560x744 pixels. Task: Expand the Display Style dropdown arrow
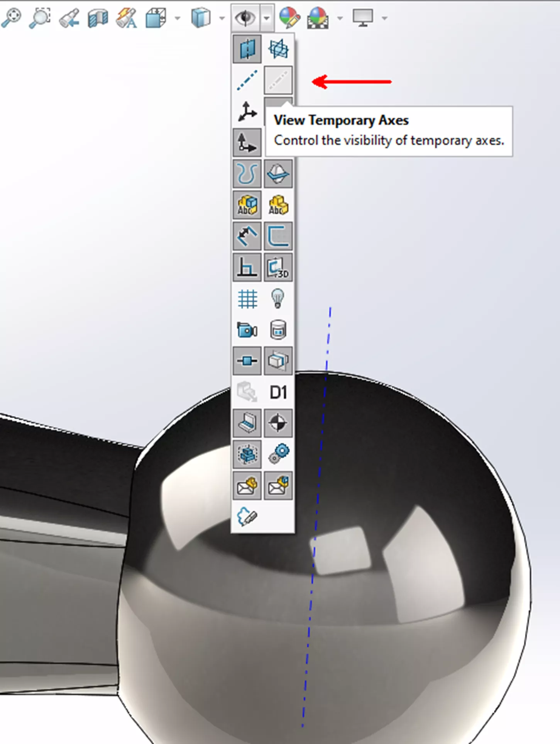[222, 18]
